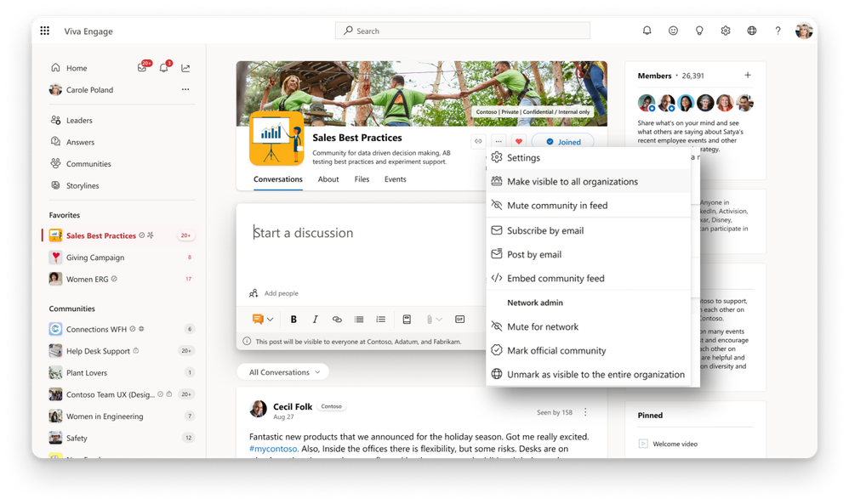This screenshot has height=504, width=849.
Task: Click Add people in post editor
Action: point(274,293)
